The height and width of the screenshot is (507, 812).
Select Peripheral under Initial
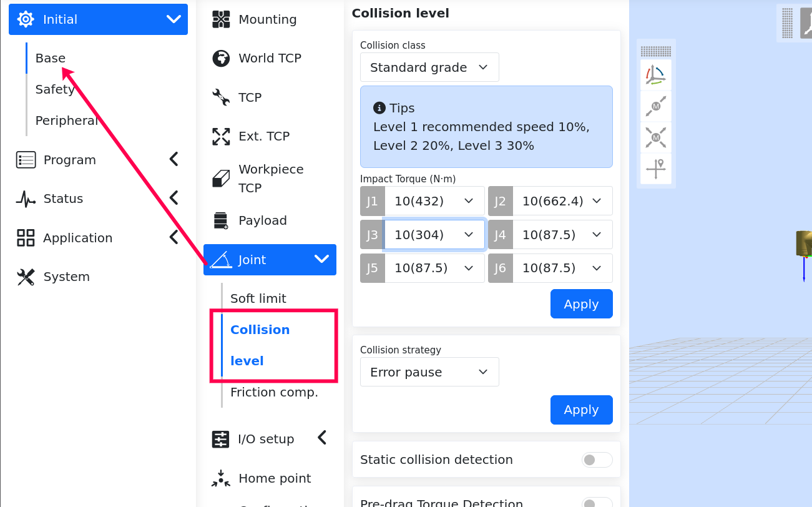tap(67, 121)
